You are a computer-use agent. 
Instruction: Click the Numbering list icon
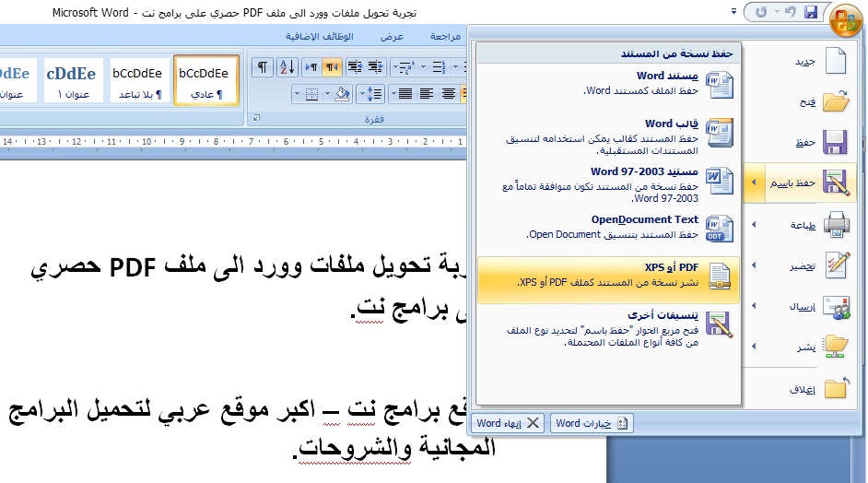(x=439, y=67)
